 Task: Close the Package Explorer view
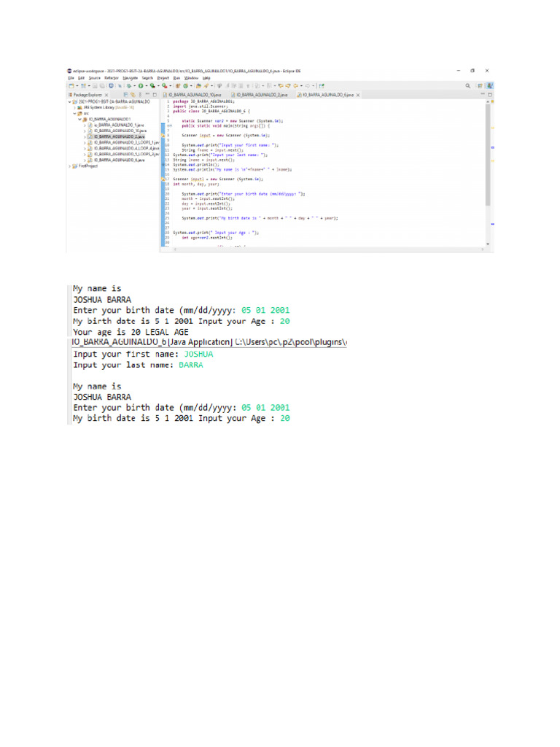click(106, 95)
